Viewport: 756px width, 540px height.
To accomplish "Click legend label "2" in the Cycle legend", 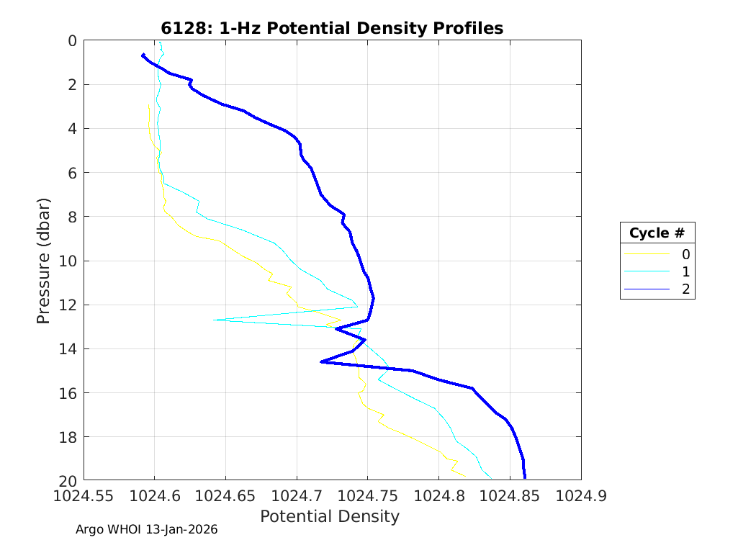I will pyautogui.click(x=685, y=289).
